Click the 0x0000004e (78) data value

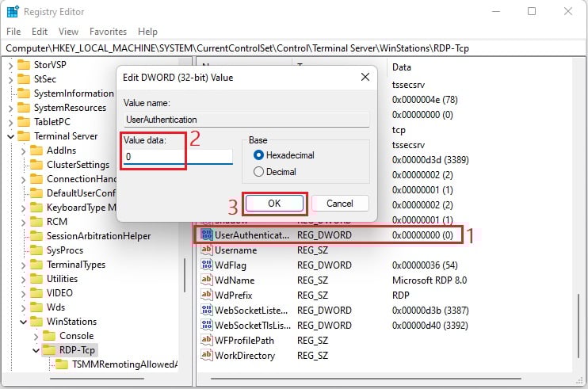425,99
